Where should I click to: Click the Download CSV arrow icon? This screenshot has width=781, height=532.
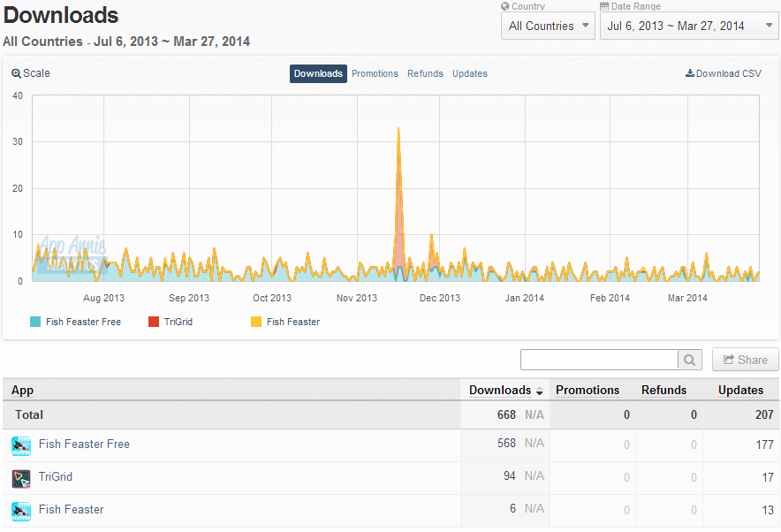point(690,73)
